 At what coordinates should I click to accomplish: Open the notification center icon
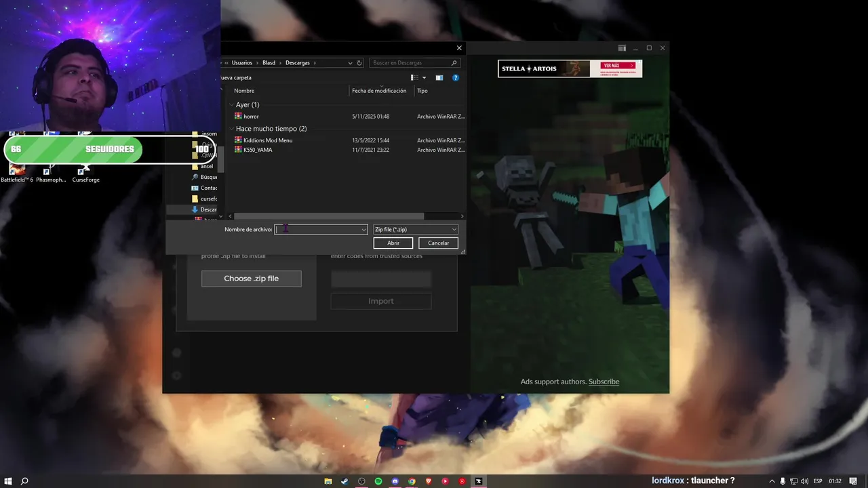853,481
